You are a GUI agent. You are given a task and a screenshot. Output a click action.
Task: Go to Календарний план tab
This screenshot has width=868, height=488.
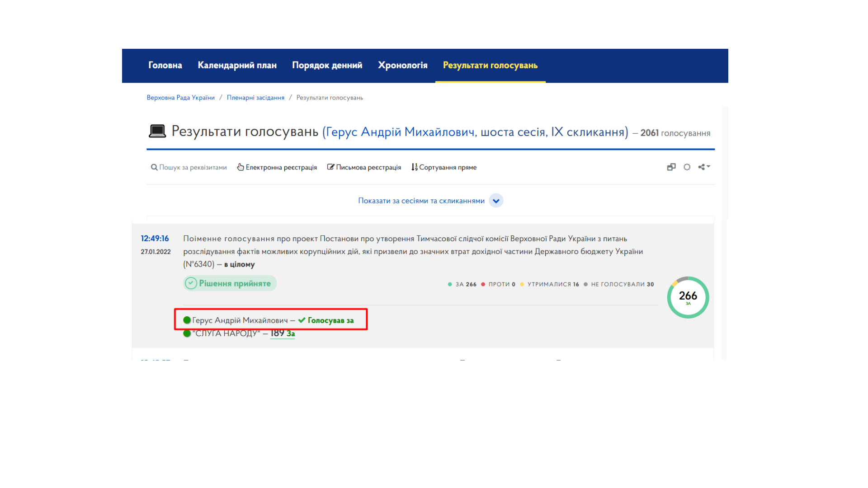[237, 65]
